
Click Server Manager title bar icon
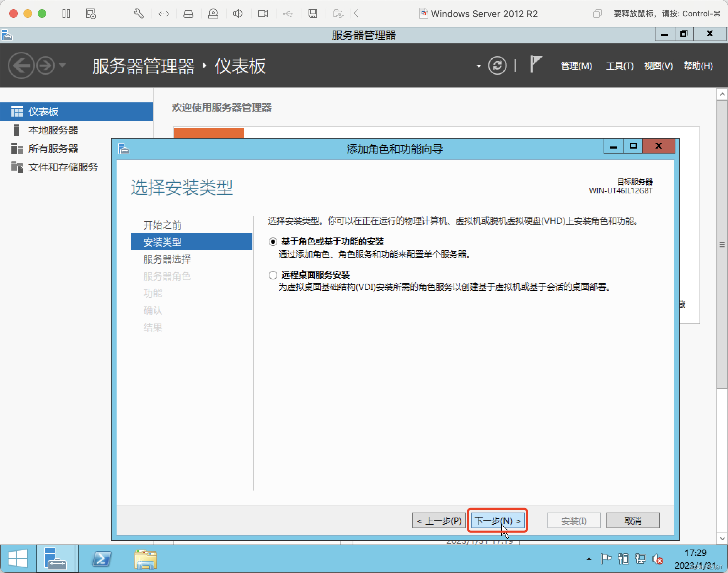coord(7,35)
